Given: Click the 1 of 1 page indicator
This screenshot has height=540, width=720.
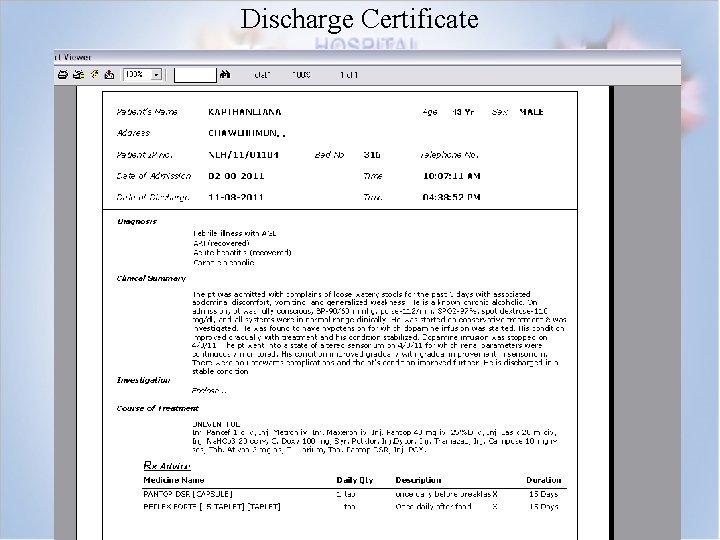Looking at the screenshot, I should coord(349,75).
